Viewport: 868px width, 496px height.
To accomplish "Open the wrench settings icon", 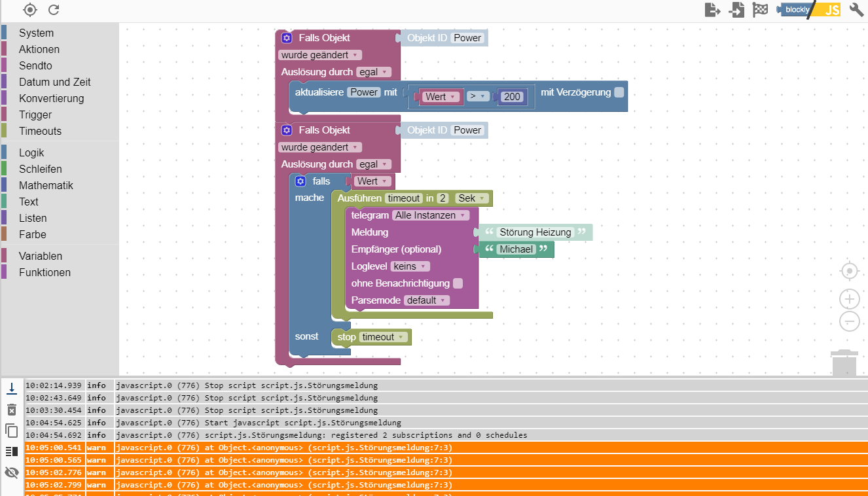I will [x=856, y=10].
